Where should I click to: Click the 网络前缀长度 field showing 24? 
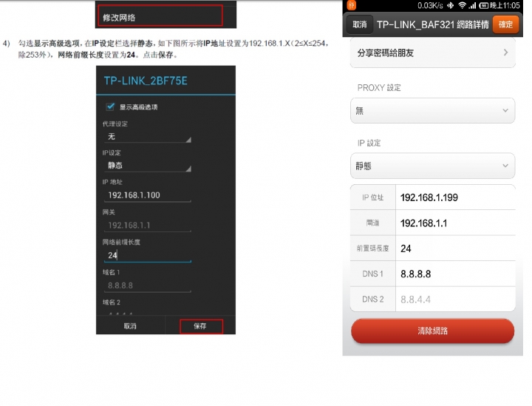point(148,255)
